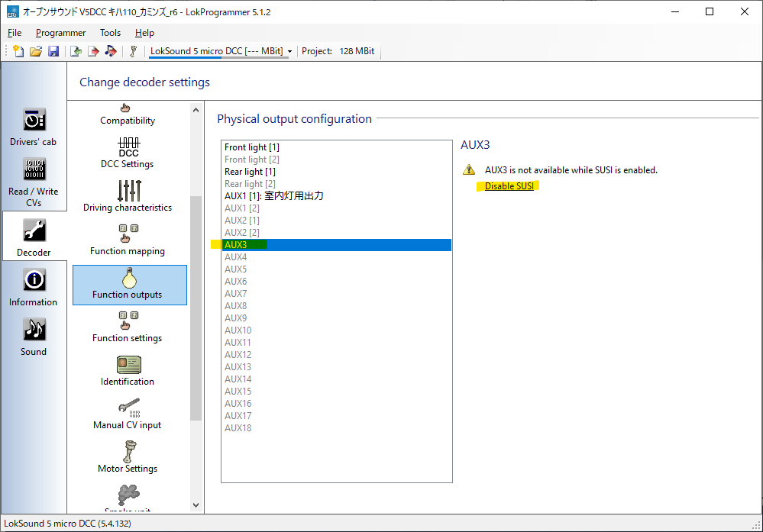Click settings list scroll up arrow
763x532 pixels.
(x=196, y=110)
